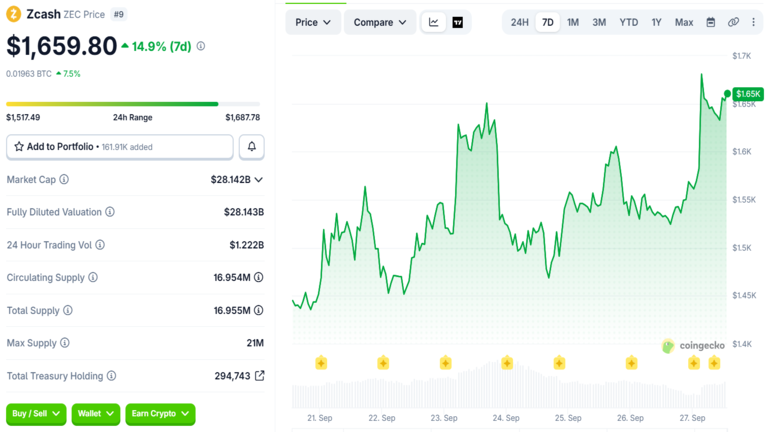Select the 24H time range
The width and height of the screenshot is (768, 432).
520,23
